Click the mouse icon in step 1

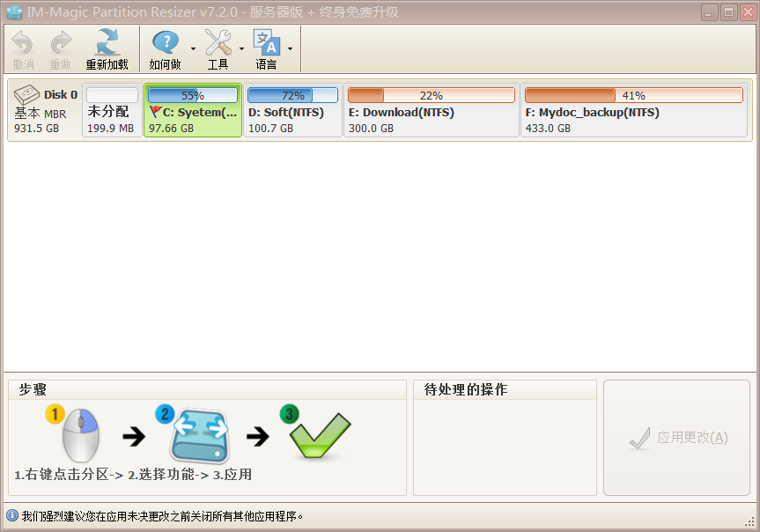[x=78, y=436]
